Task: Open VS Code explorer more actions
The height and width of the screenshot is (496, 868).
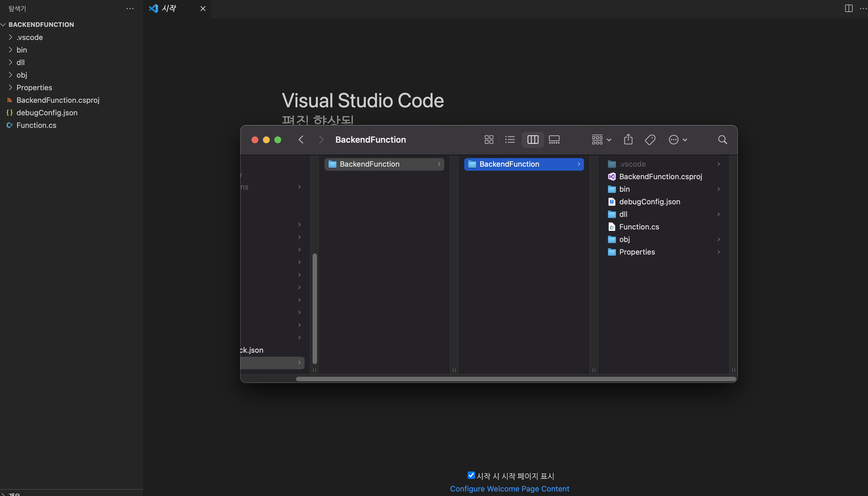Action: [x=130, y=9]
